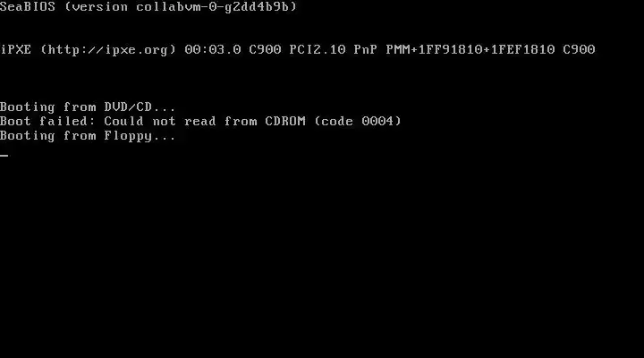Click the iPXE label at line start
The height and width of the screenshot is (358, 644).
(x=15, y=49)
